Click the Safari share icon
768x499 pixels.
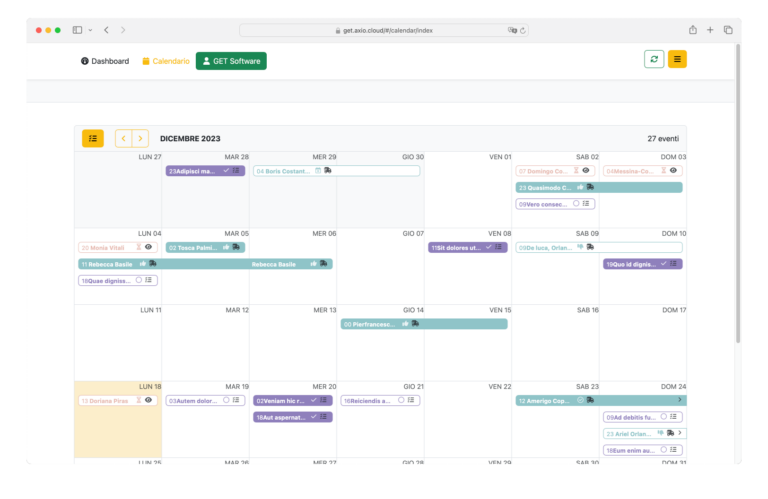point(693,30)
